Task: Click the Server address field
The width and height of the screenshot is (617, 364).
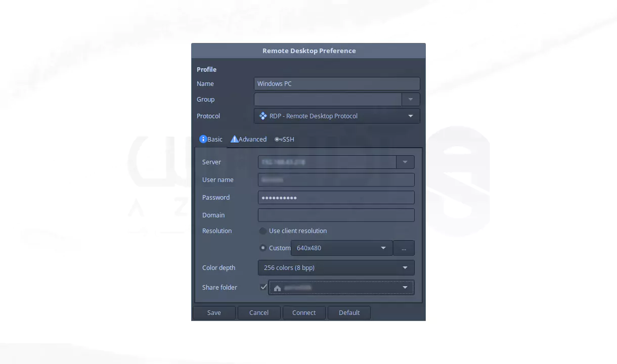Action: (x=327, y=162)
